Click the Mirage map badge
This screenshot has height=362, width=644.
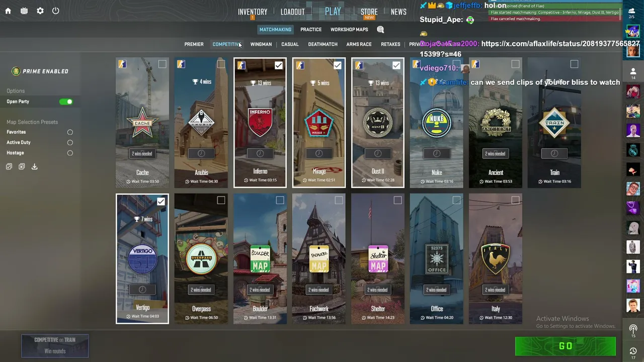(x=319, y=123)
